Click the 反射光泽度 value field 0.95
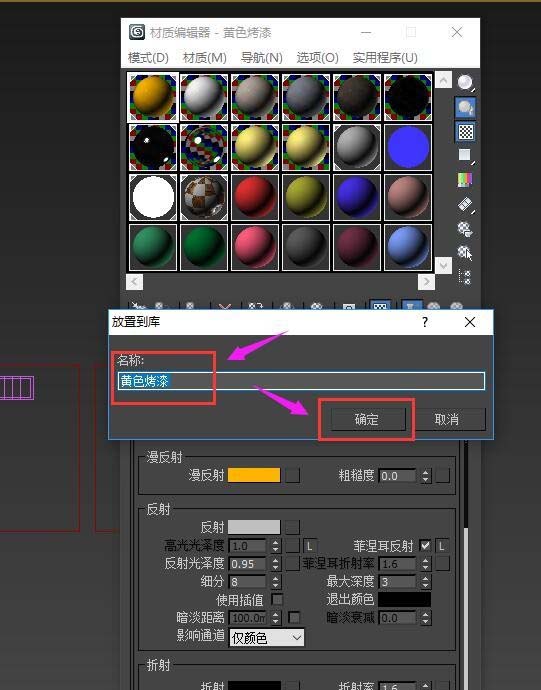Viewport: 541px width, 690px height. [248, 564]
